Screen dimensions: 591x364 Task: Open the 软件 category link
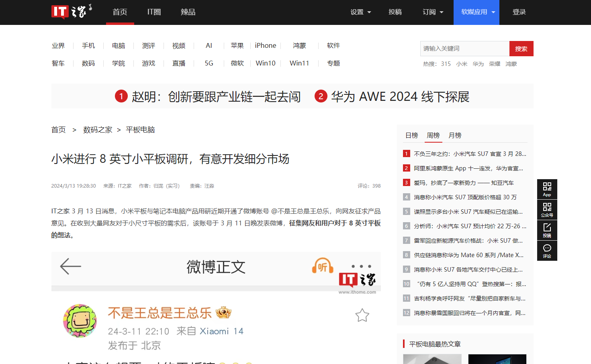tap(333, 46)
